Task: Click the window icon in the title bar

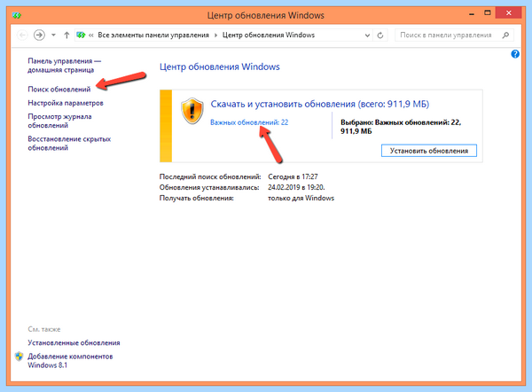Action: click(x=17, y=15)
